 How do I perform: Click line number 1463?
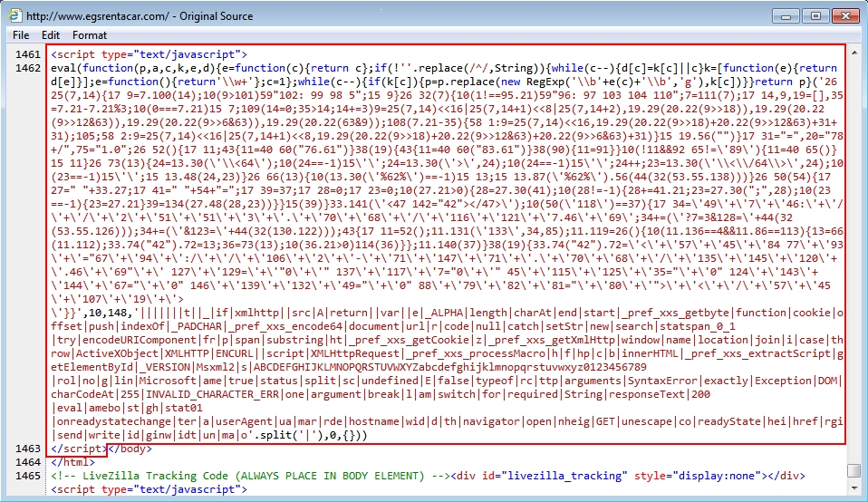pos(28,449)
